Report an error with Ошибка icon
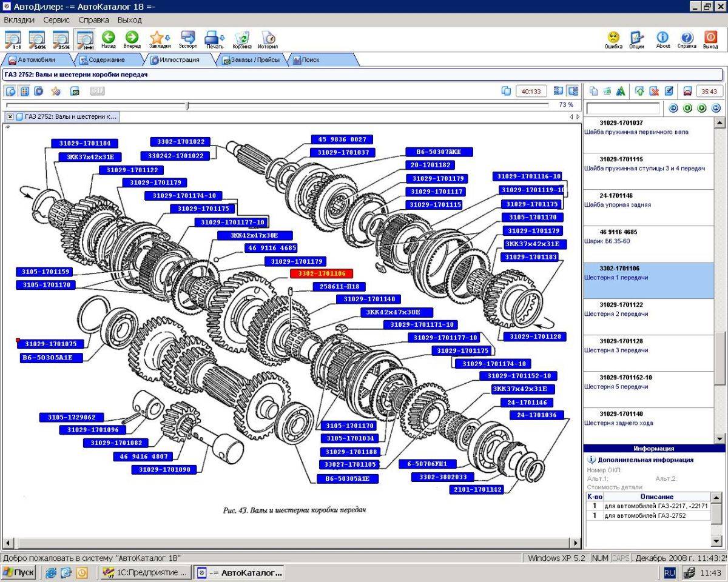Image resolution: width=728 pixels, height=582 pixels. (613, 39)
